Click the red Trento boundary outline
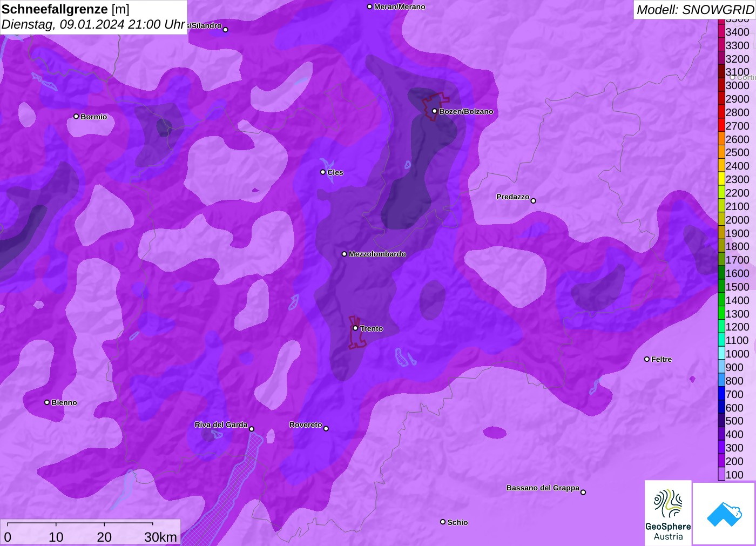 click(x=356, y=333)
